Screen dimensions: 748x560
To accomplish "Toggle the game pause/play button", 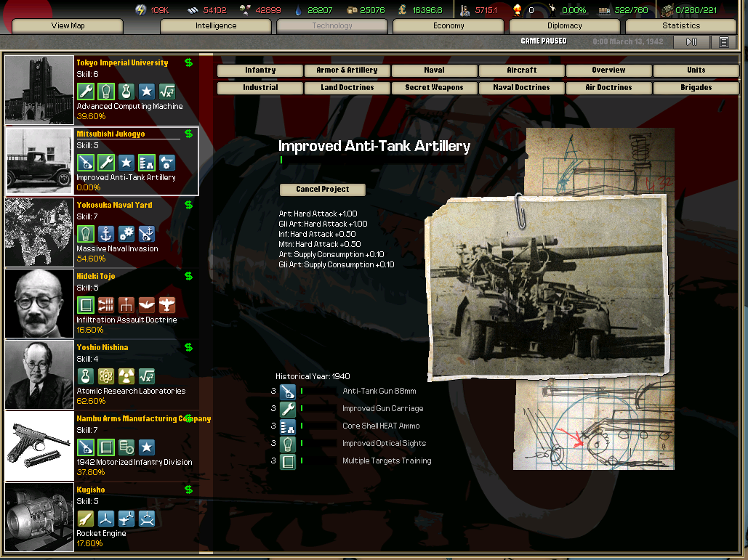I will point(691,42).
